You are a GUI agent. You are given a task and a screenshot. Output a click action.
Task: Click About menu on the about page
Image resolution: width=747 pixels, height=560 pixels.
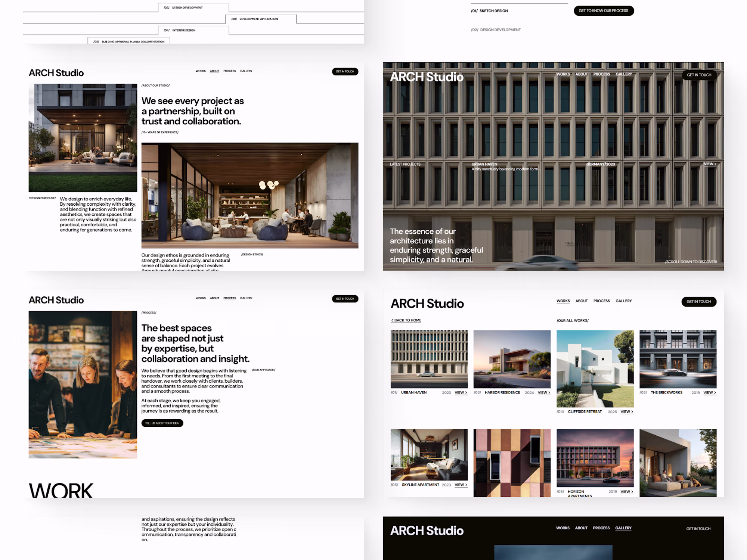click(x=214, y=71)
